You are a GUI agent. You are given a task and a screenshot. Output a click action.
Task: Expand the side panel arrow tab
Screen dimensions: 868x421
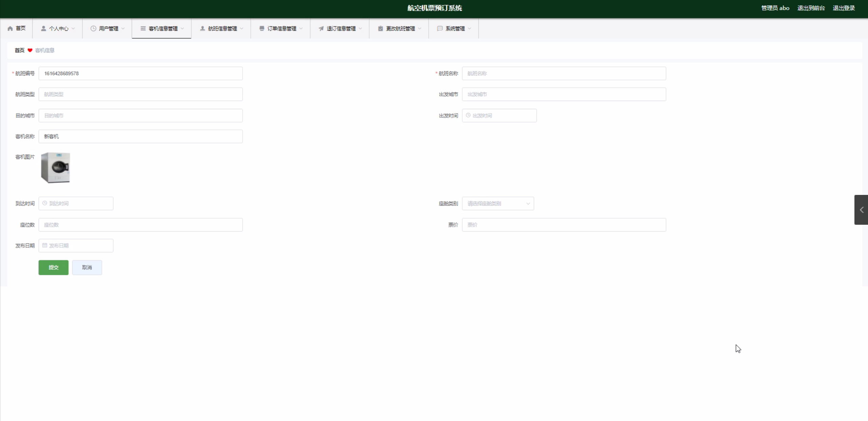click(x=861, y=210)
